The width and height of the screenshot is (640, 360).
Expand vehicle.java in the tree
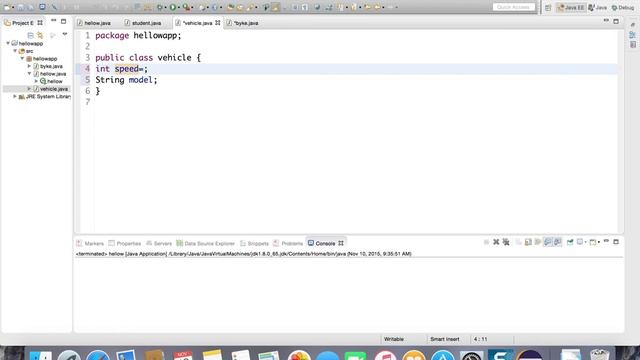[29, 89]
